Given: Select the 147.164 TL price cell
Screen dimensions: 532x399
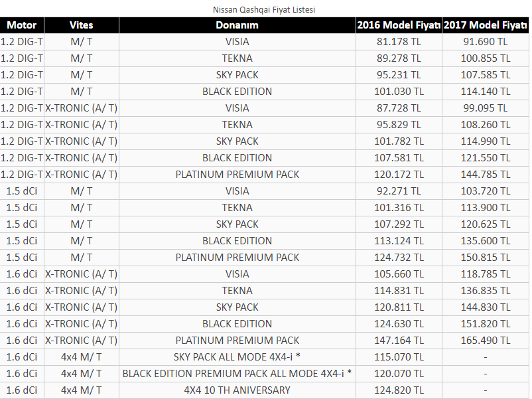Looking at the screenshot, I should (399, 341).
